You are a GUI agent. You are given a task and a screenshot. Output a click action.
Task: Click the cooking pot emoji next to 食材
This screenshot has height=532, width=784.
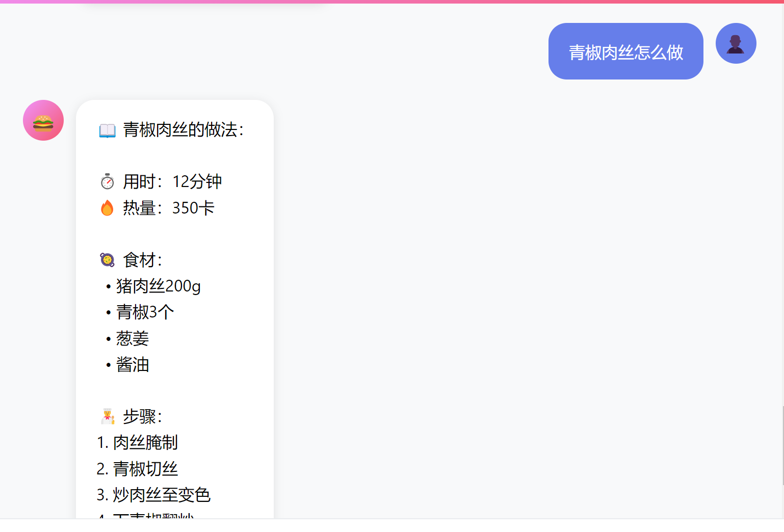click(x=107, y=259)
